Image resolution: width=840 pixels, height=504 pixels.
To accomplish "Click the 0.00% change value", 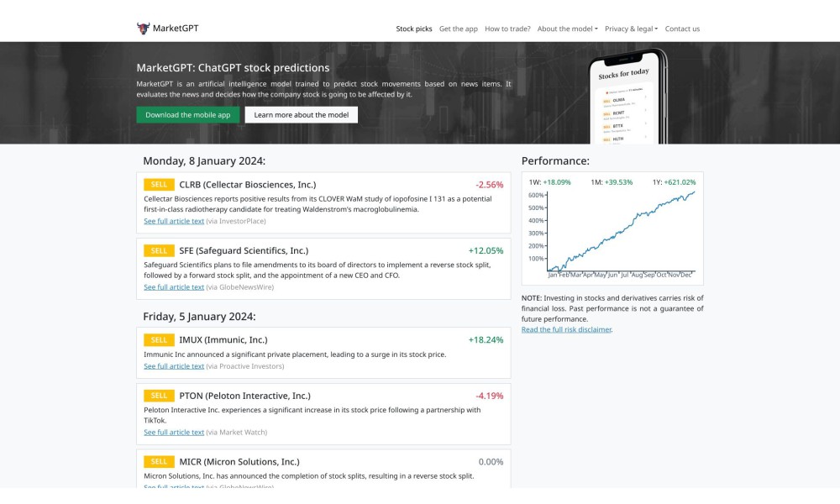I will (491, 462).
